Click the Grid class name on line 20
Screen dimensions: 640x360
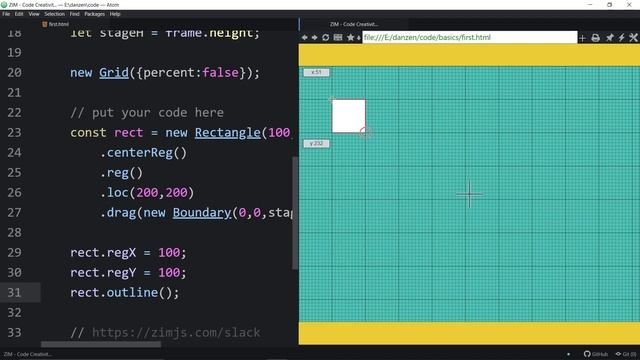114,73
